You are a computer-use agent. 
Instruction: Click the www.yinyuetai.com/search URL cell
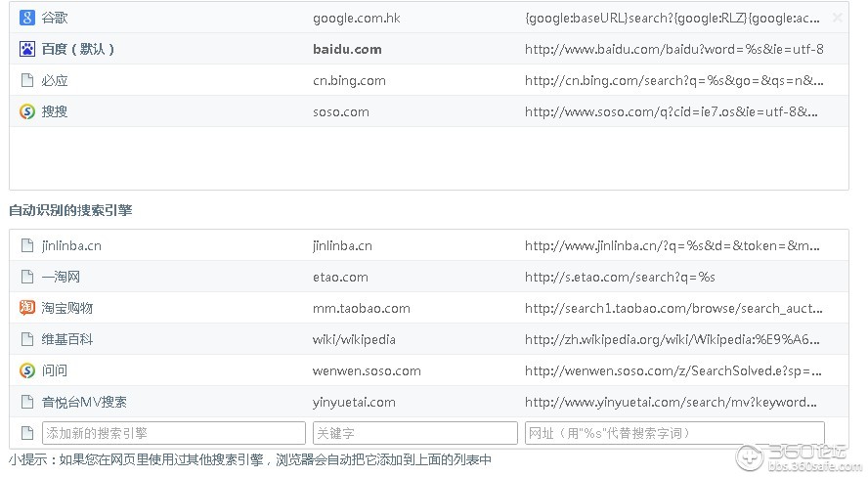(x=673, y=402)
